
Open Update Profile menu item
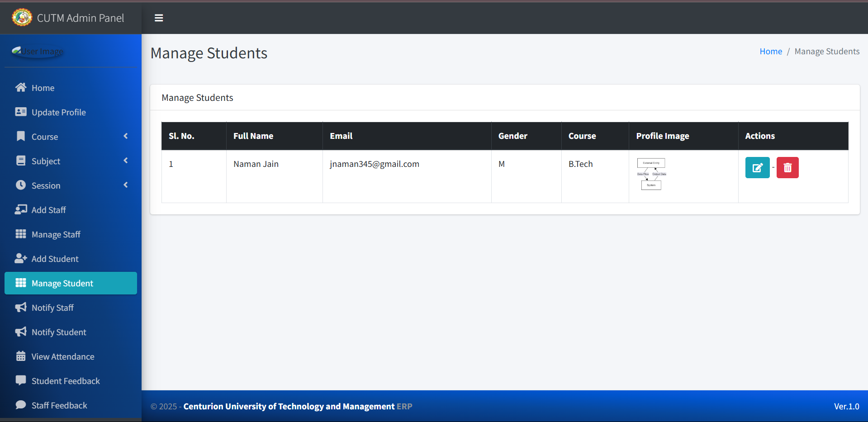71,112
